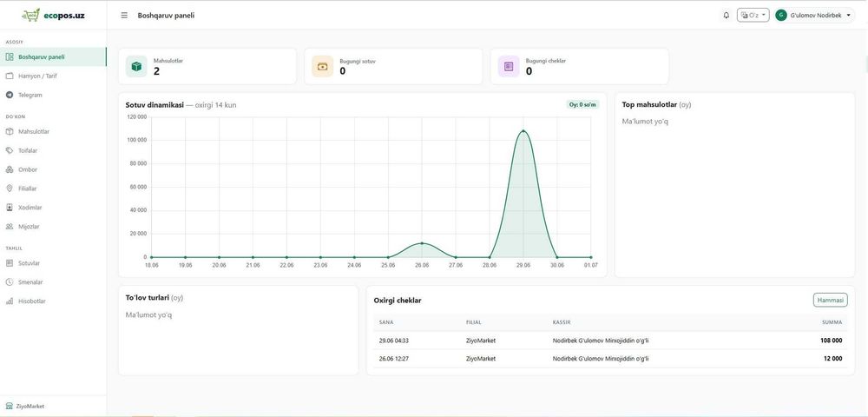The height and width of the screenshot is (417, 868).
Task: Click the Boshqaruv paneli sidebar icon
Action: 10,56
